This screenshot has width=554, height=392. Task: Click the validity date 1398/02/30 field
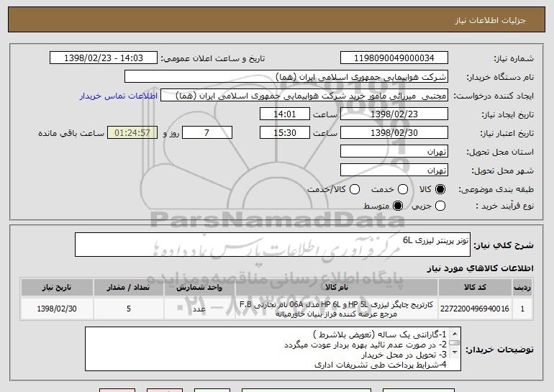click(394, 133)
